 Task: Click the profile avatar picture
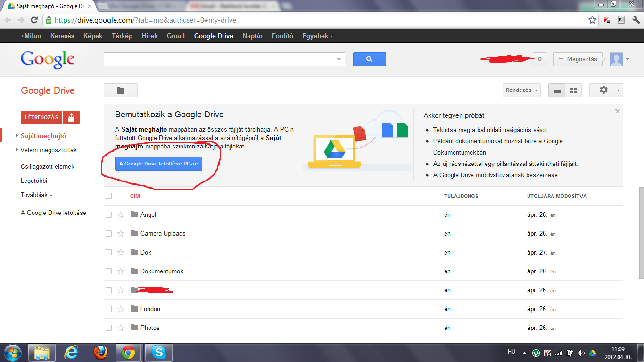tap(616, 59)
